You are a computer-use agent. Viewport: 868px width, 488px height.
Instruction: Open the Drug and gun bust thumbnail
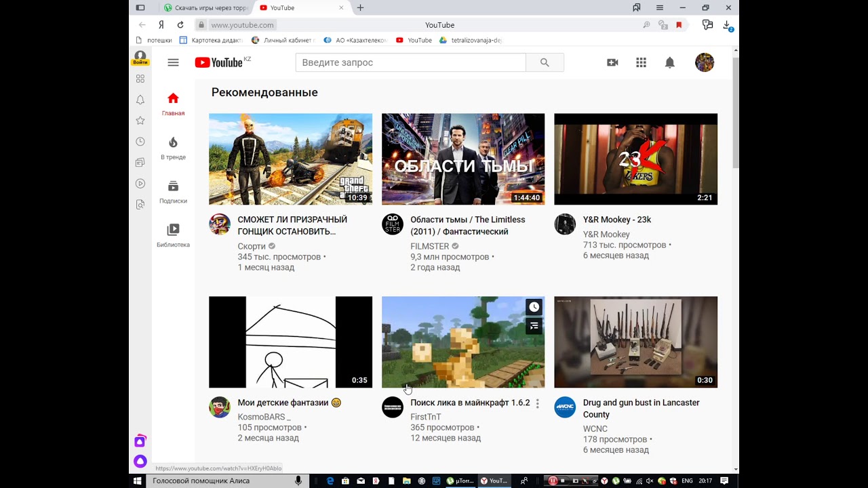click(x=635, y=342)
